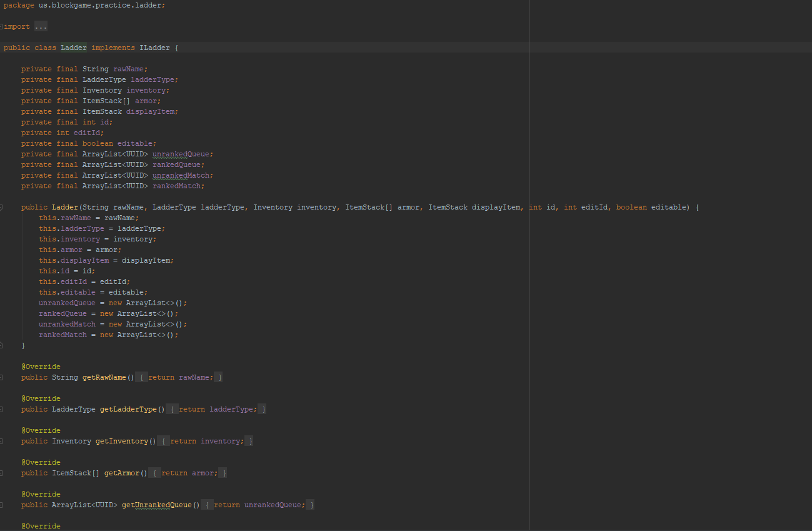812x531 pixels.
Task: Click the line 'unrankedQueue = new ArrayList<>();'
Action: point(113,303)
